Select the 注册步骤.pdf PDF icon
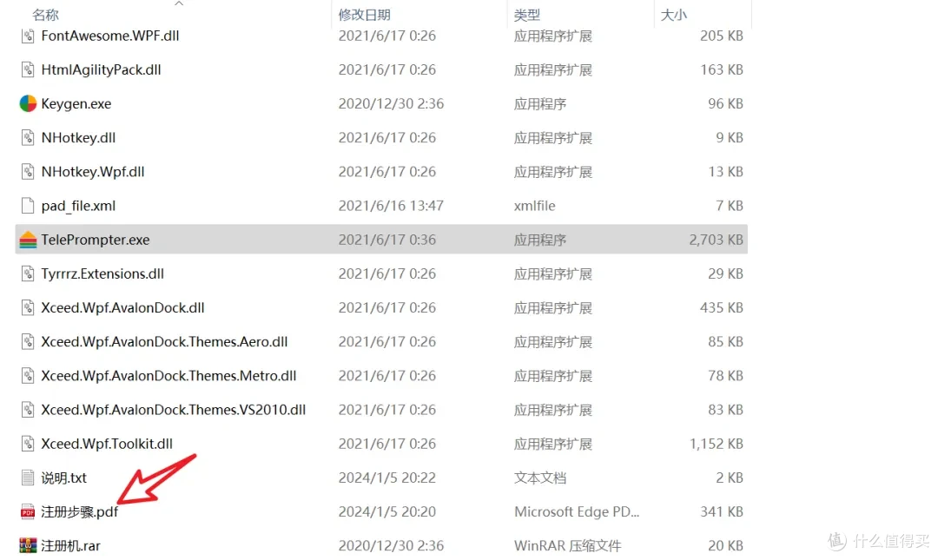This screenshot has width=938, height=560. pos(28,512)
